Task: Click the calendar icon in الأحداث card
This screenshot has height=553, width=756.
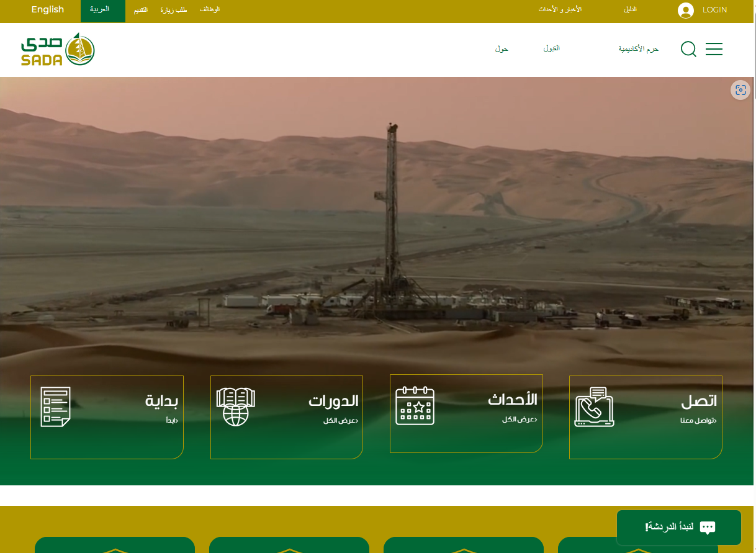Action: [x=415, y=406]
